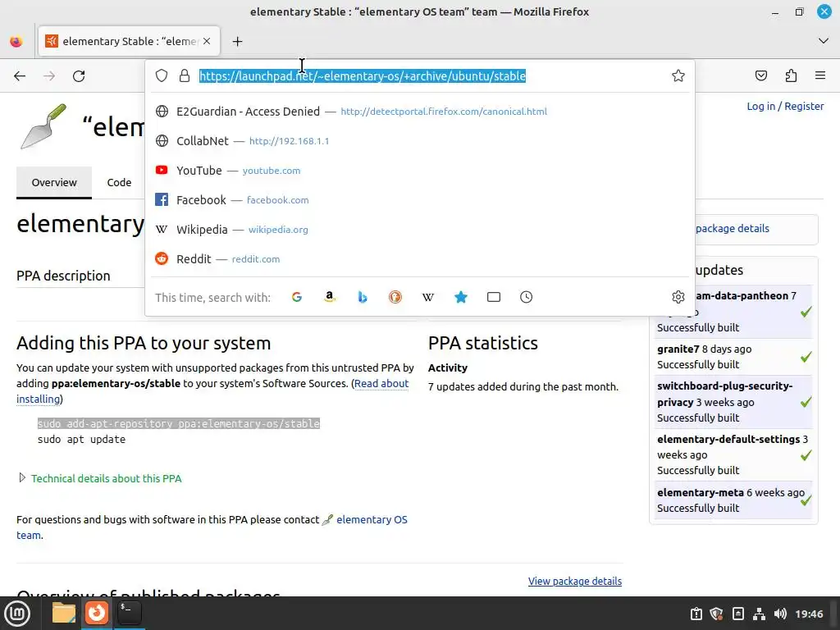Click the forward navigation arrow
The width and height of the screenshot is (840, 630).
pos(49,76)
